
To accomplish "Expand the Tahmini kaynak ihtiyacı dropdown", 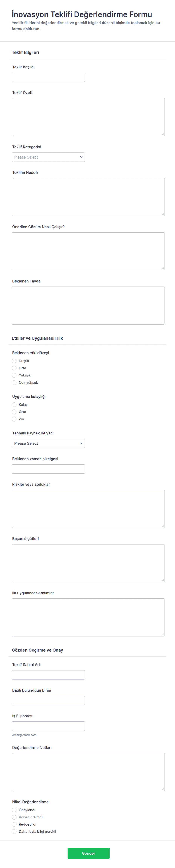I will 48,443.
